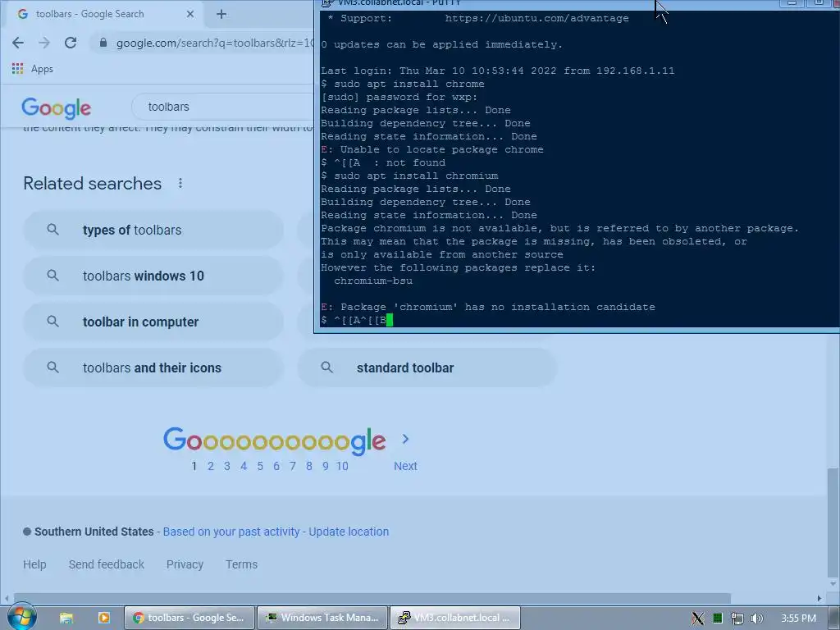Click the green Task Manager CPU tray icon
This screenshot has width=840, height=630.
click(717, 619)
